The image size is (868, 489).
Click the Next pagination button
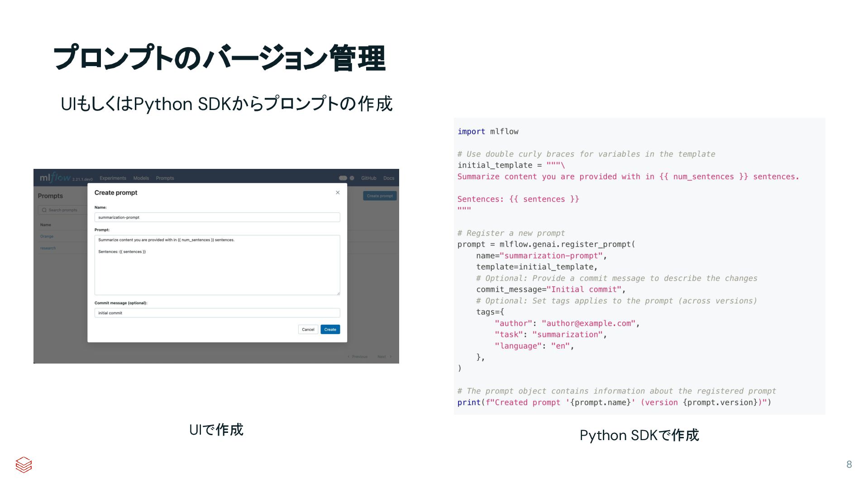pyautogui.click(x=385, y=357)
